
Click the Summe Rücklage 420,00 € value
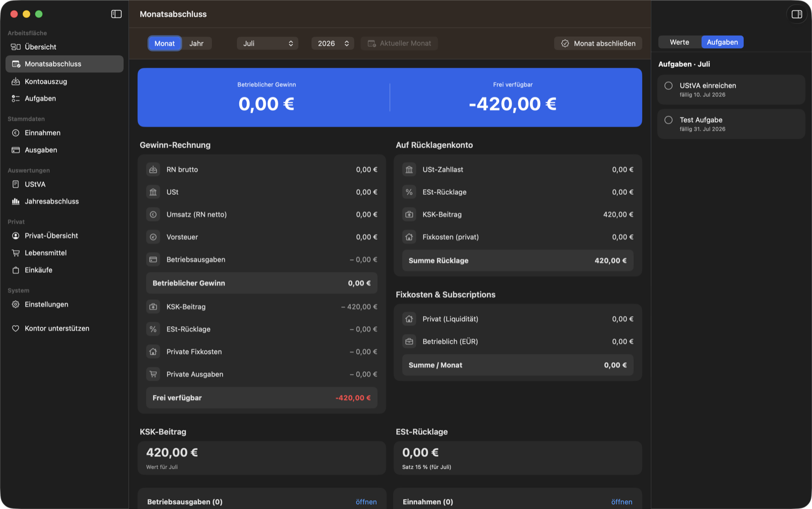(x=611, y=261)
